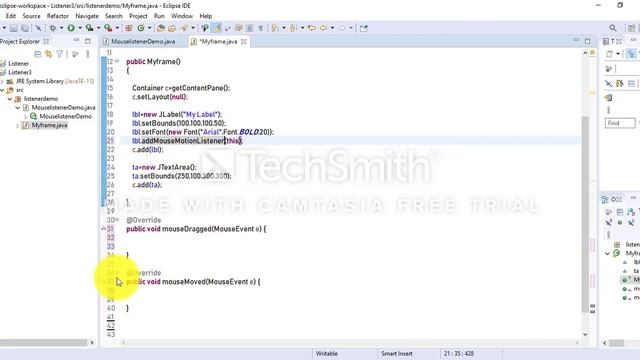Click the Coverage launch icon
This screenshot has height=360, width=640.
pyautogui.click(x=89, y=28)
